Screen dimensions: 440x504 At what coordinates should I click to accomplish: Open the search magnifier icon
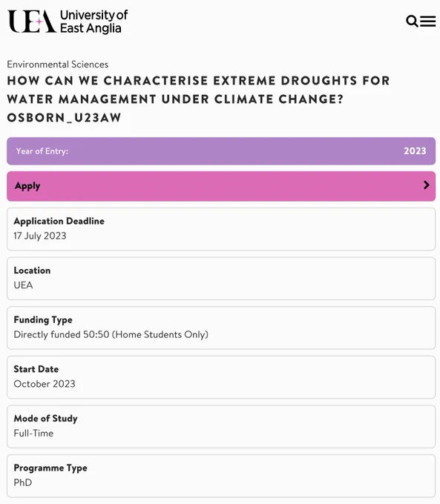(x=412, y=21)
